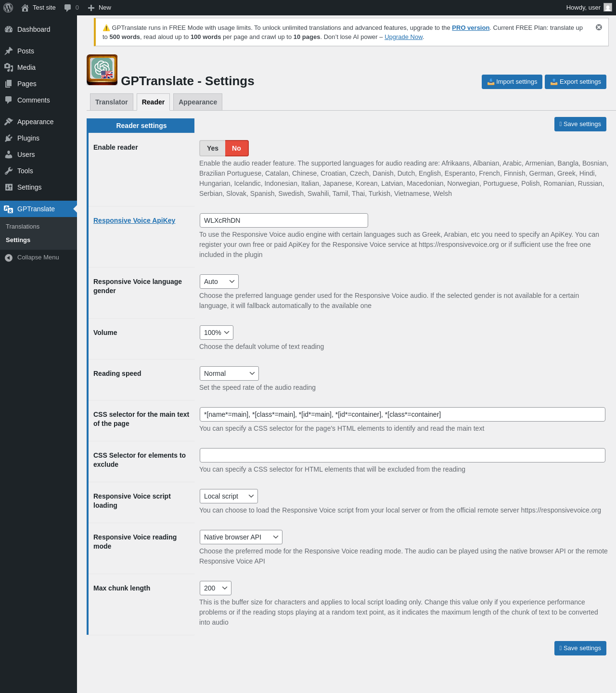Click the Comments sidebar icon
This screenshot has width=616, height=693.
tap(9, 100)
